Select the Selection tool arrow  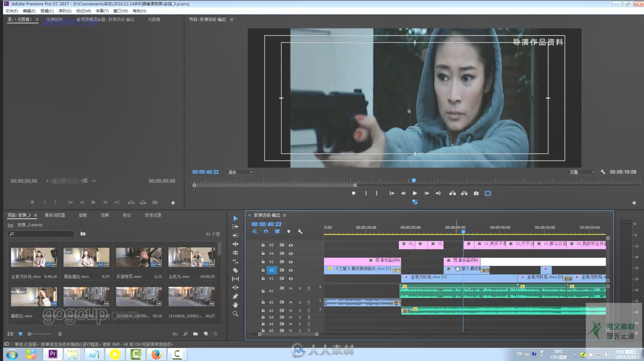pos(235,218)
